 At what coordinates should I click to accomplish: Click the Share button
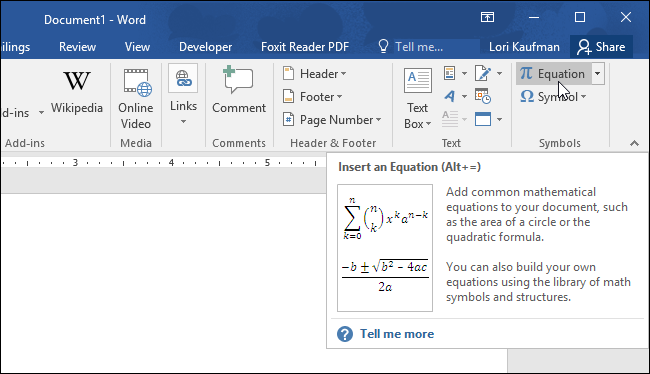601,46
